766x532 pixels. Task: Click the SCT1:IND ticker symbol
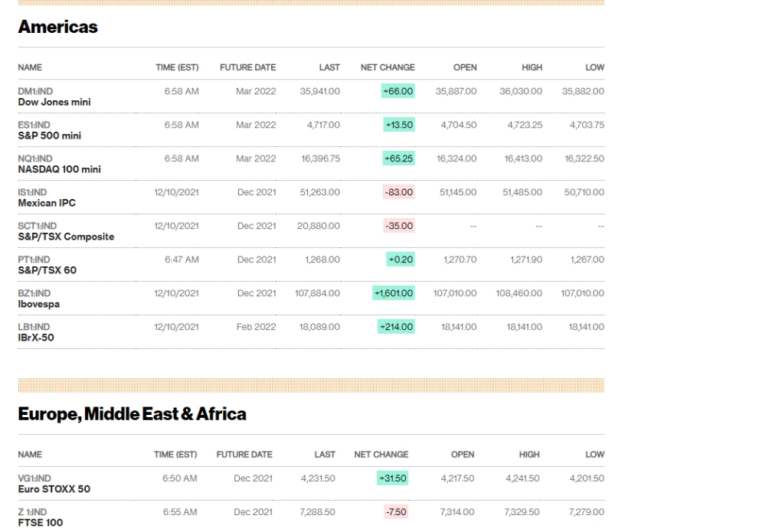pyautogui.click(x=37, y=226)
